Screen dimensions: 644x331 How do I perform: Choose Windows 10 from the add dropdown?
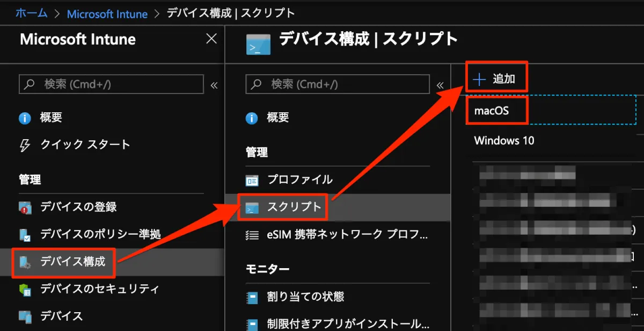pos(504,141)
